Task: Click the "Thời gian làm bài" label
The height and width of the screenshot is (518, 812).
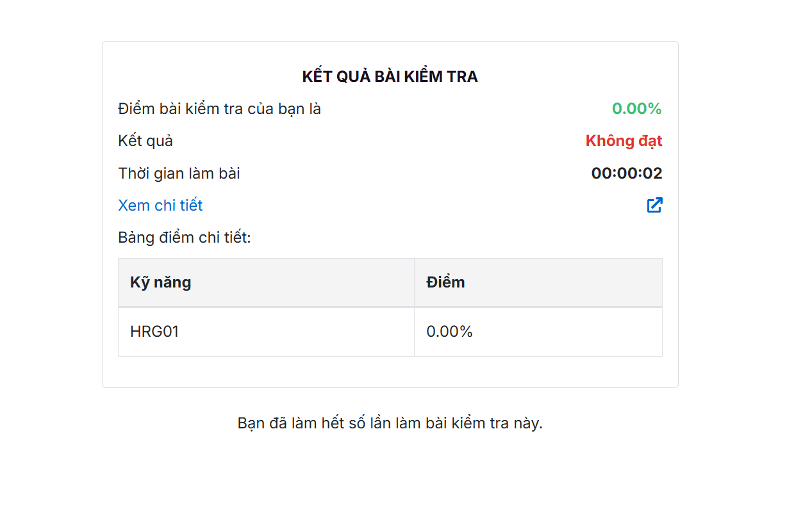Action: pyautogui.click(x=179, y=174)
